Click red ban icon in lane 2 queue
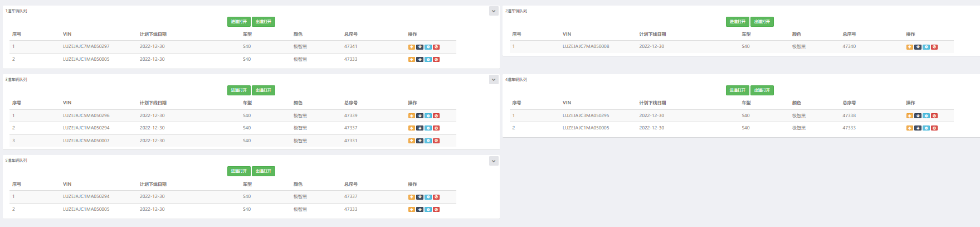Viewport: 980px width, 227px height. pyautogui.click(x=934, y=47)
